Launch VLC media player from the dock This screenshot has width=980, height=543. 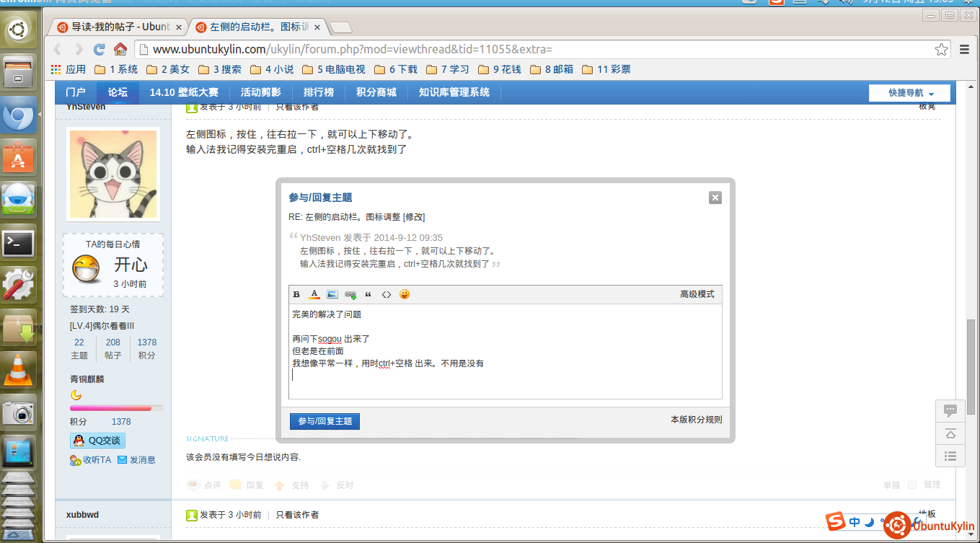pos(19,368)
